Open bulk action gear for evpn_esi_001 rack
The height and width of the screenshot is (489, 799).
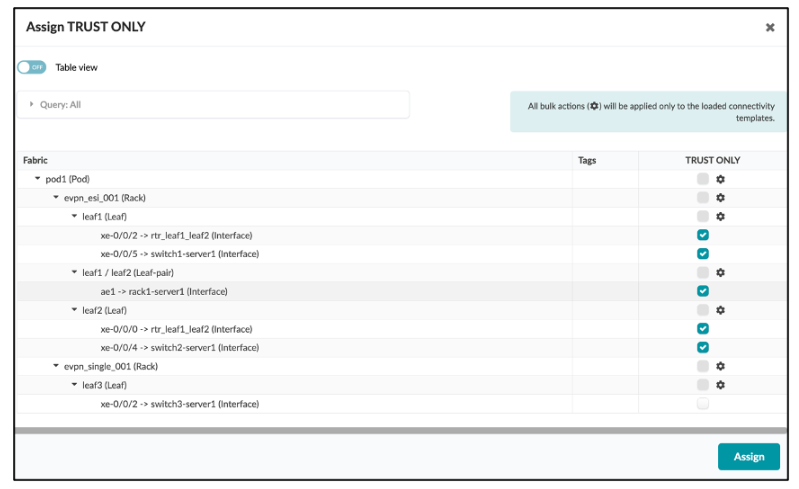(720, 198)
